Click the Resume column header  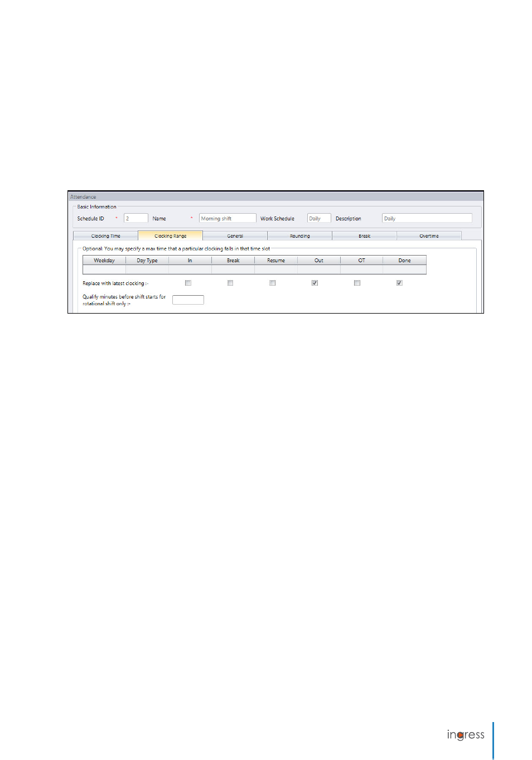[276, 261]
